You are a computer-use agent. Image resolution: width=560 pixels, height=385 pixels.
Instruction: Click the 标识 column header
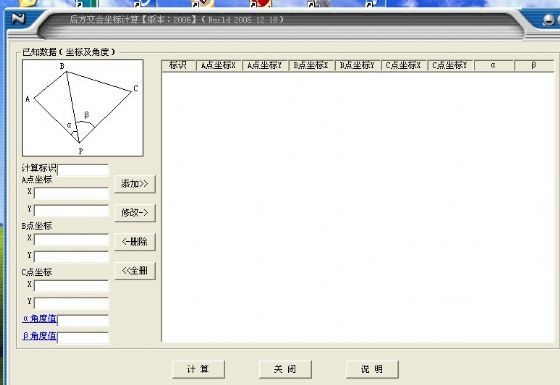(x=179, y=65)
